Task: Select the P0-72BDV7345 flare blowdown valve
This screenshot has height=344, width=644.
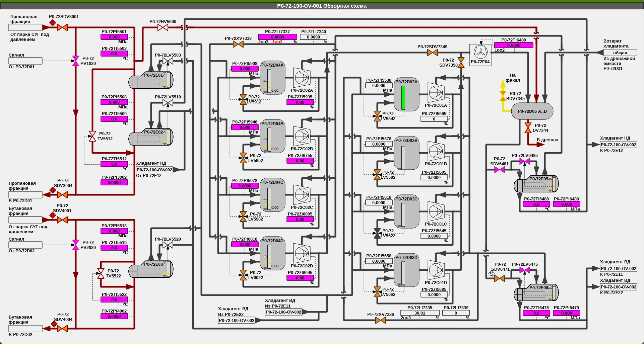Action: click(x=503, y=96)
